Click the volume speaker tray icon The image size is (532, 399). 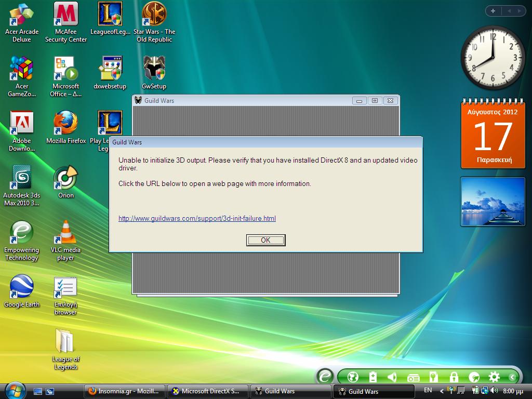point(494,391)
